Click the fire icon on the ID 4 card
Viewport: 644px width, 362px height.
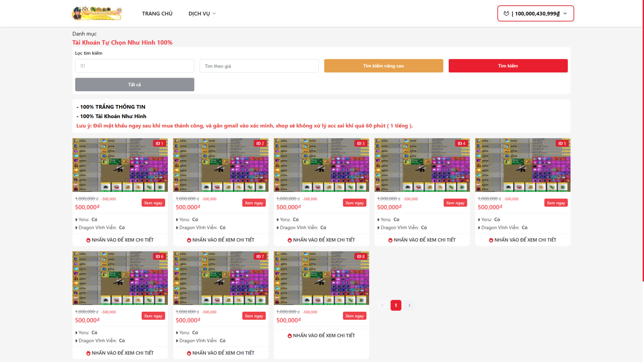click(x=390, y=240)
